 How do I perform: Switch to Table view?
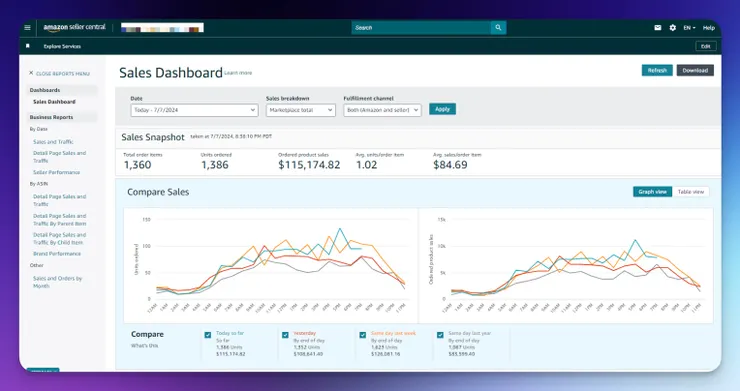pyautogui.click(x=690, y=192)
